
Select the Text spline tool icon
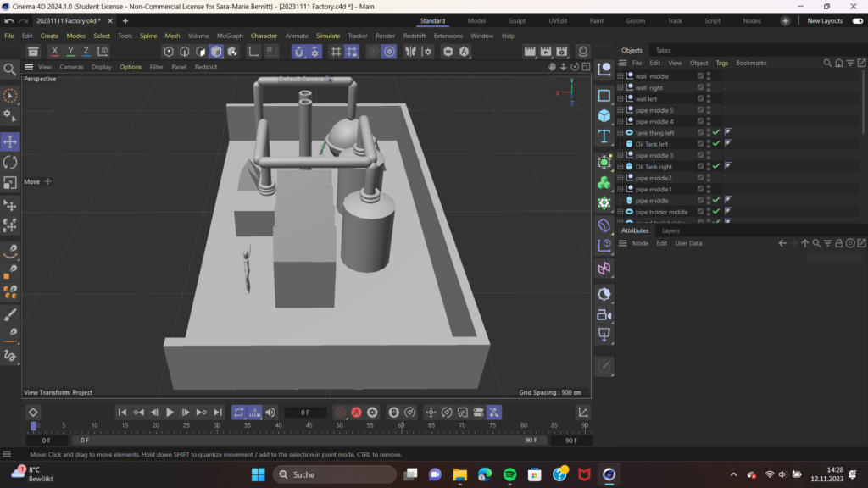pyautogui.click(x=604, y=136)
